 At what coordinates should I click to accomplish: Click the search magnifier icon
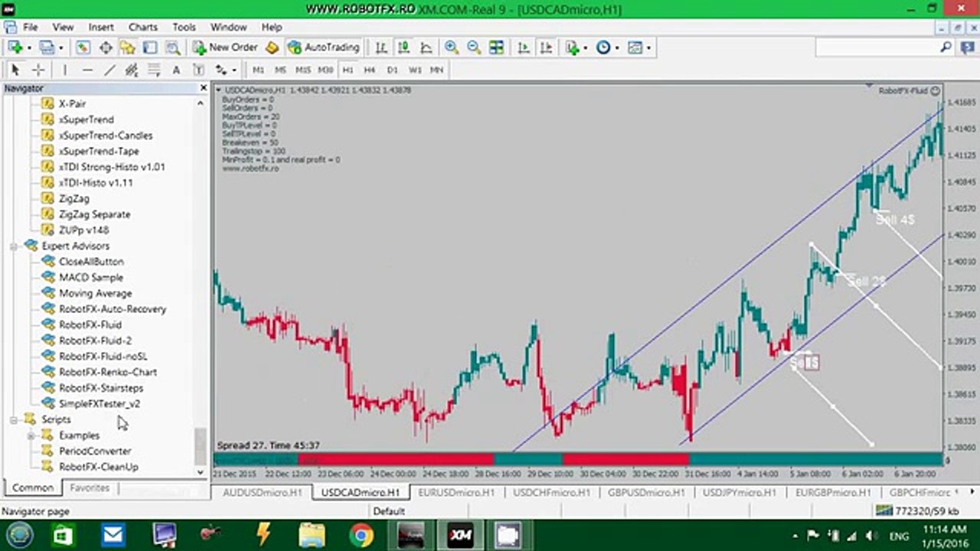[946, 47]
